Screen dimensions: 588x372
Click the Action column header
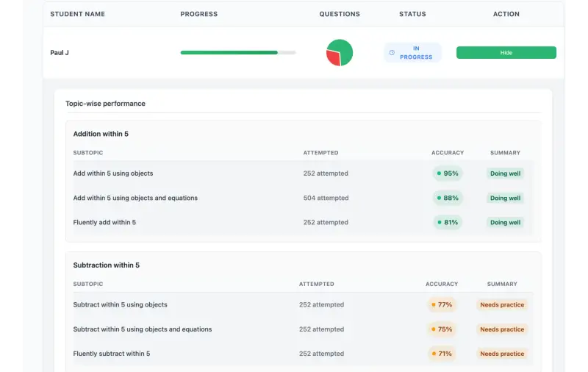click(506, 14)
